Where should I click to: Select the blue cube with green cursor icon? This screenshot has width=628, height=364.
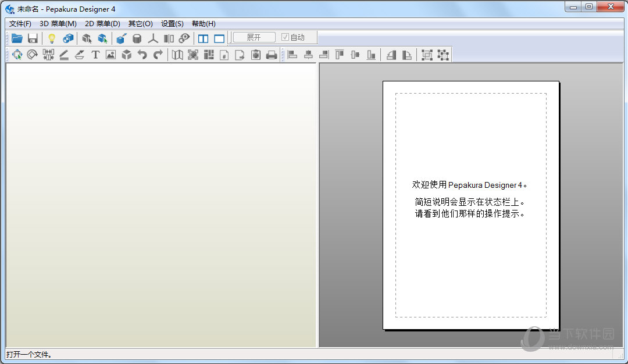(102, 38)
